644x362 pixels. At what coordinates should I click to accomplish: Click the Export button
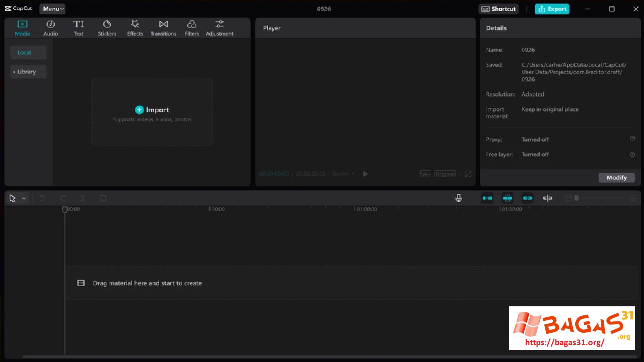(x=552, y=9)
